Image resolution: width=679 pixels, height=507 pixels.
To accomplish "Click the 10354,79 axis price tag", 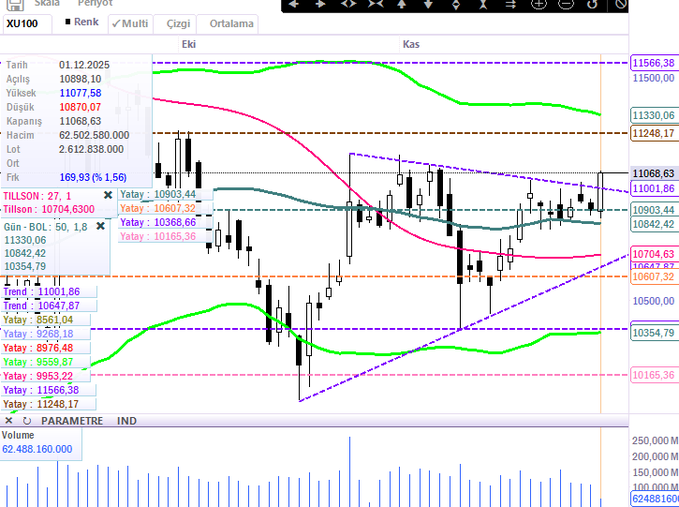I will pyautogui.click(x=654, y=333).
